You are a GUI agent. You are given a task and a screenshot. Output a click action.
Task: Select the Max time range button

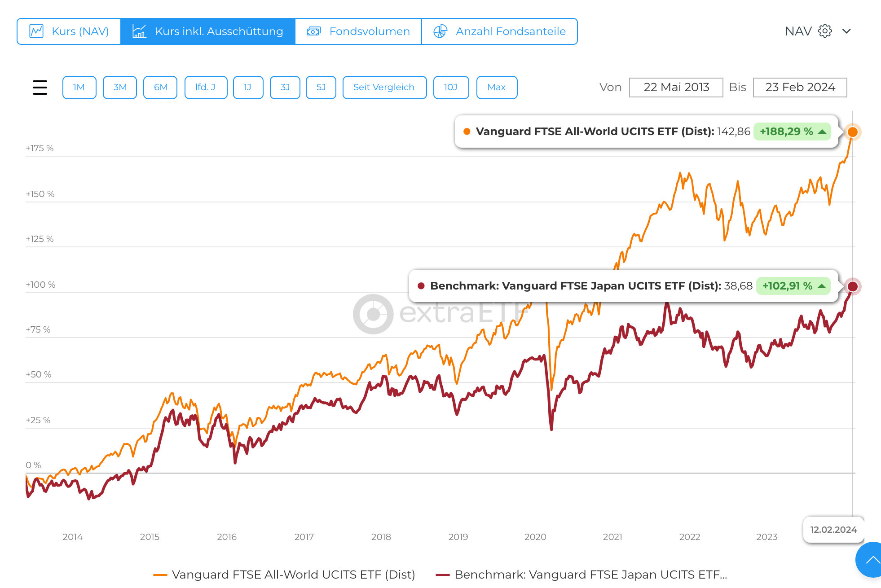coord(496,88)
